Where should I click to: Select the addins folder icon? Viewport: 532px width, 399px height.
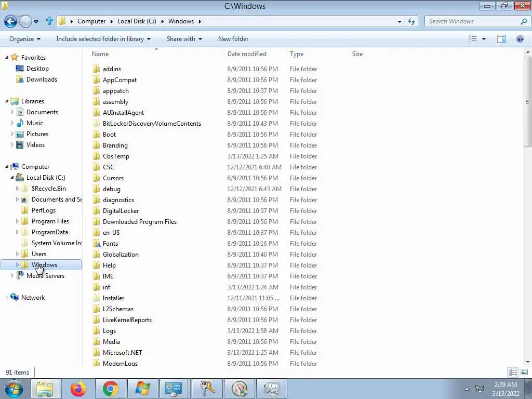[x=96, y=69]
